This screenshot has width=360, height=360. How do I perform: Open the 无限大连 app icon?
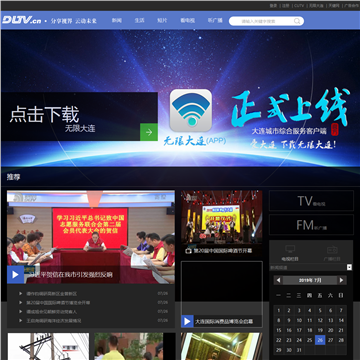coord(191,110)
